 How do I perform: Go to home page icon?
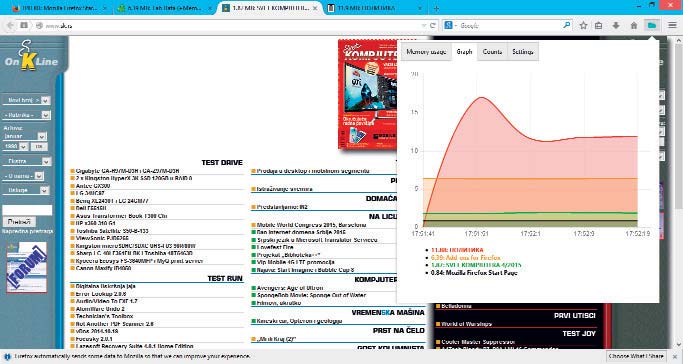pyautogui.click(x=634, y=26)
